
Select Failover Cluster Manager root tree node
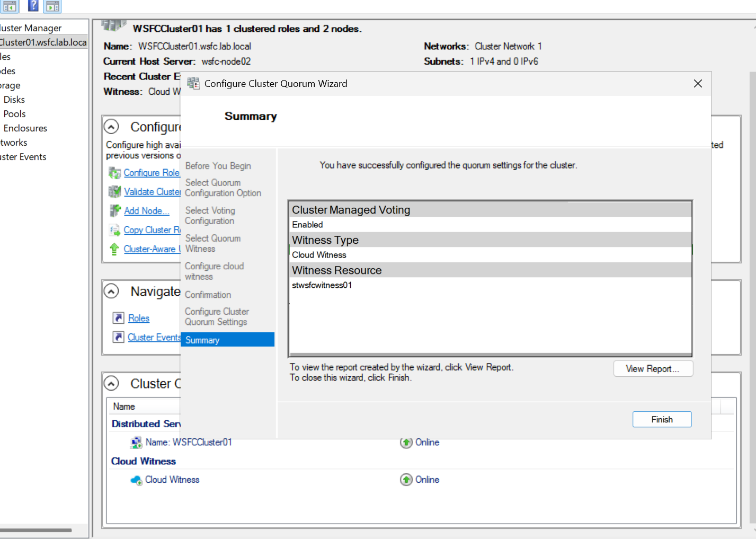tap(31, 28)
